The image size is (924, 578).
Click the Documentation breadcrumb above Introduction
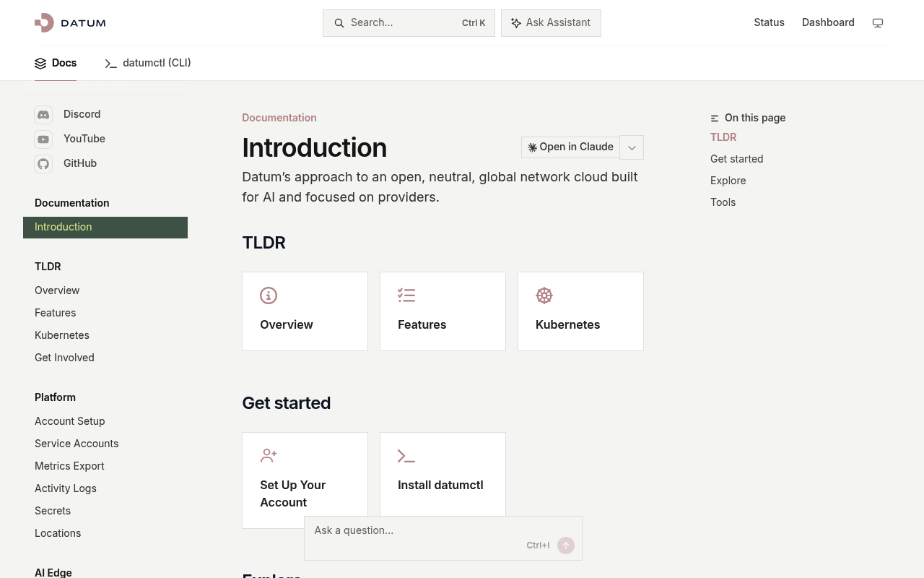[x=279, y=118]
